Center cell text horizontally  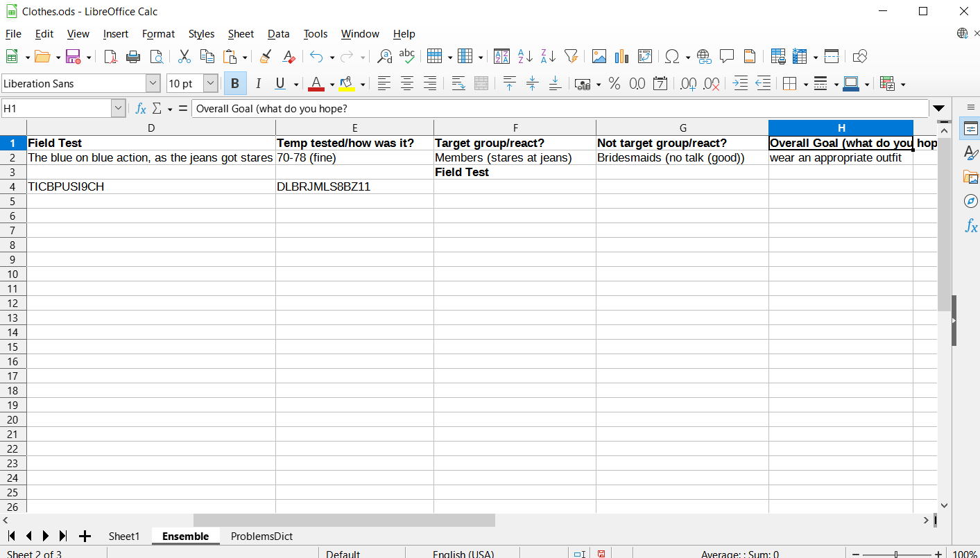coord(407,84)
